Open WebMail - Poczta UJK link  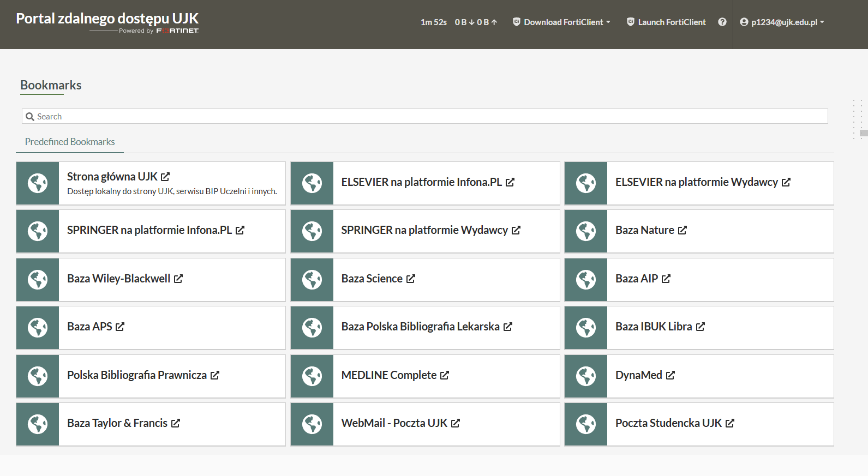click(394, 423)
